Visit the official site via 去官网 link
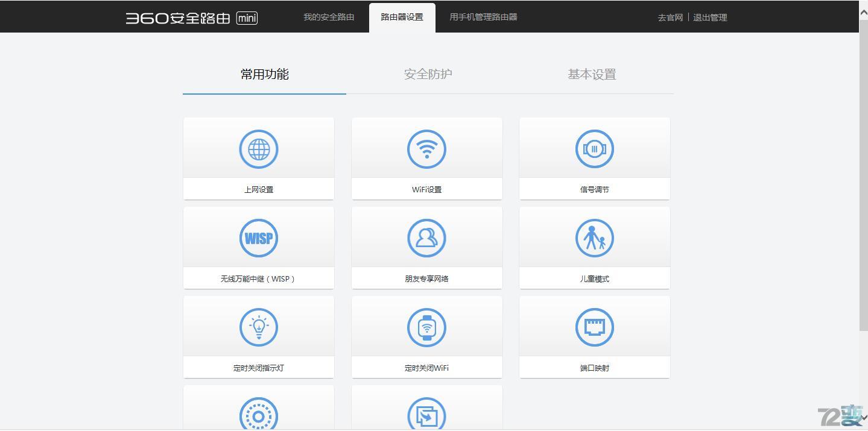Screen dimensions: 868x431 [x=670, y=17]
